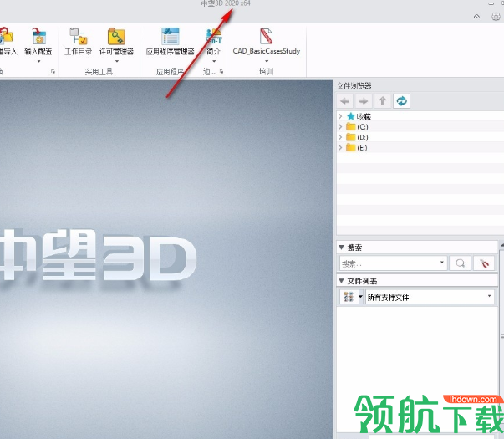The image size is (504, 439).
Task: Open the CAD_BasicCasesStudy dropdown arrow
Action: (267, 61)
